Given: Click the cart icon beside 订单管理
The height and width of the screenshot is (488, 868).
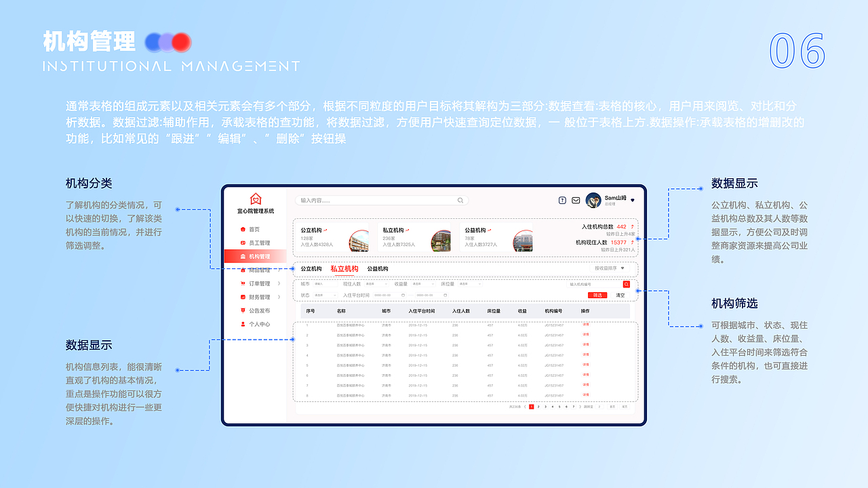Looking at the screenshot, I should [x=243, y=284].
